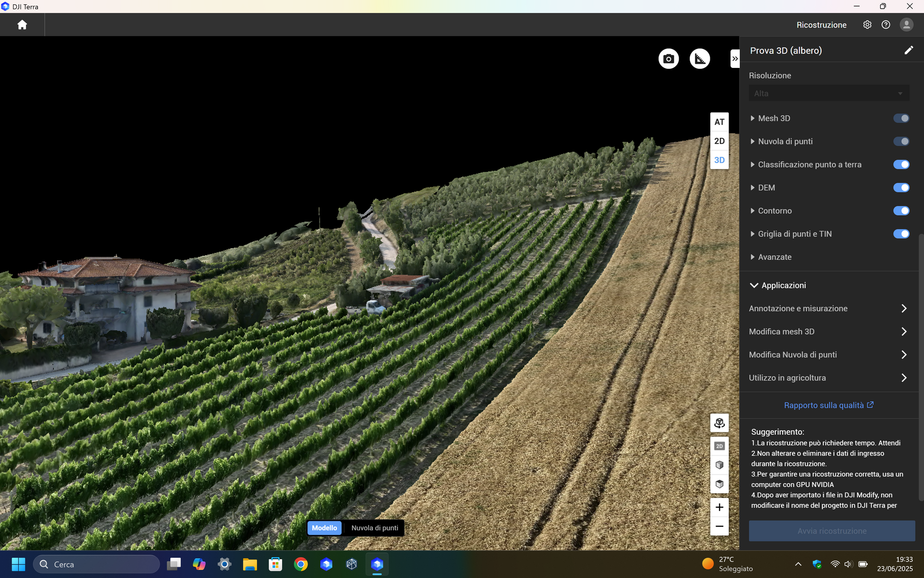
Task: Click the zoom in plus button
Action: pos(719,507)
